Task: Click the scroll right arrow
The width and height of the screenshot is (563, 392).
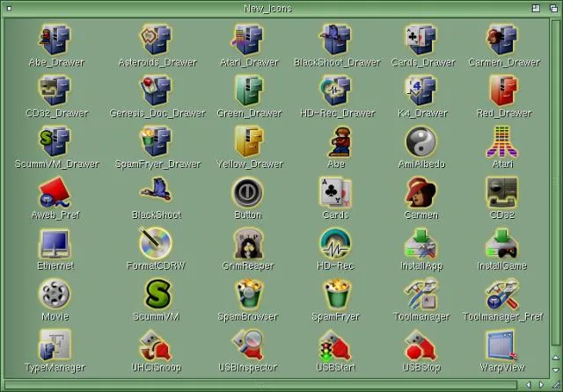Action: coord(541,385)
